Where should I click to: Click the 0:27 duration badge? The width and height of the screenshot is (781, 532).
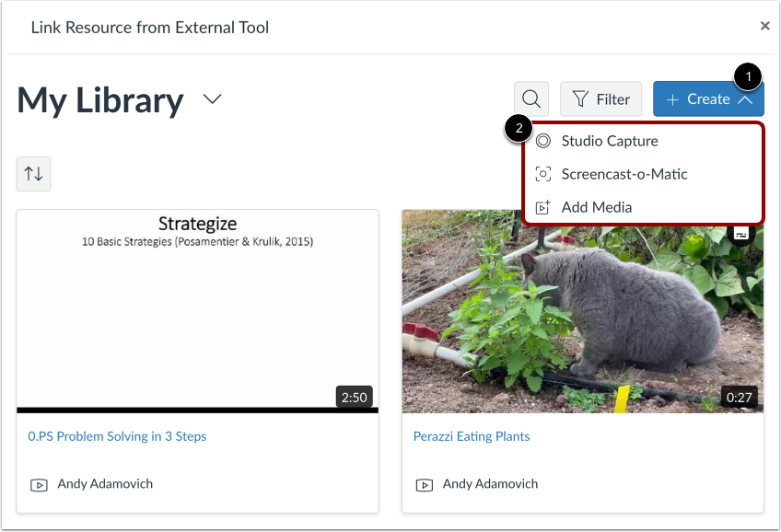click(x=740, y=397)
